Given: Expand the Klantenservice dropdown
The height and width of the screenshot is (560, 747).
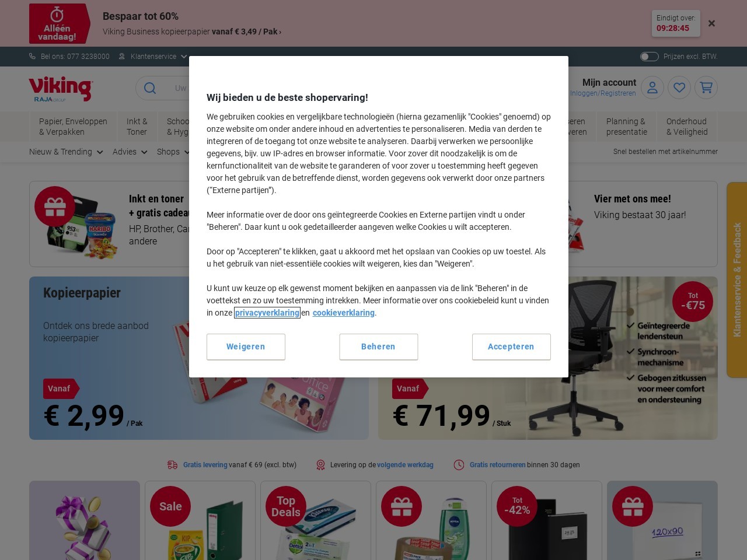Looking at the screenshot, I should coord(153,57).
